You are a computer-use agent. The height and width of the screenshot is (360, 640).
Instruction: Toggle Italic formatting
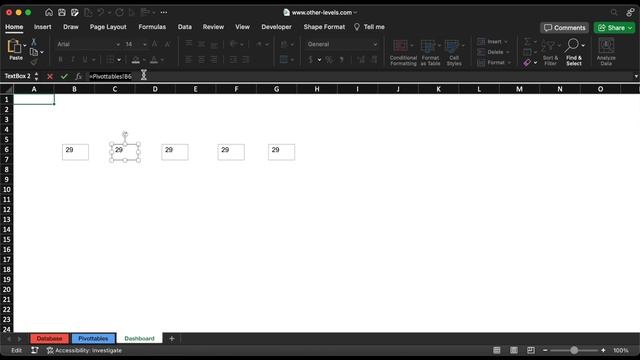click(x=73, y=60)
